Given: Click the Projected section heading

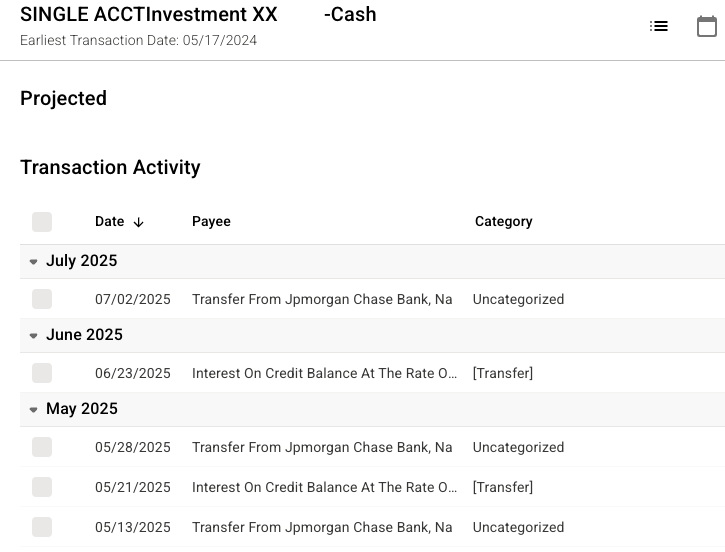Looking at the screenshot, I should 63,98.
